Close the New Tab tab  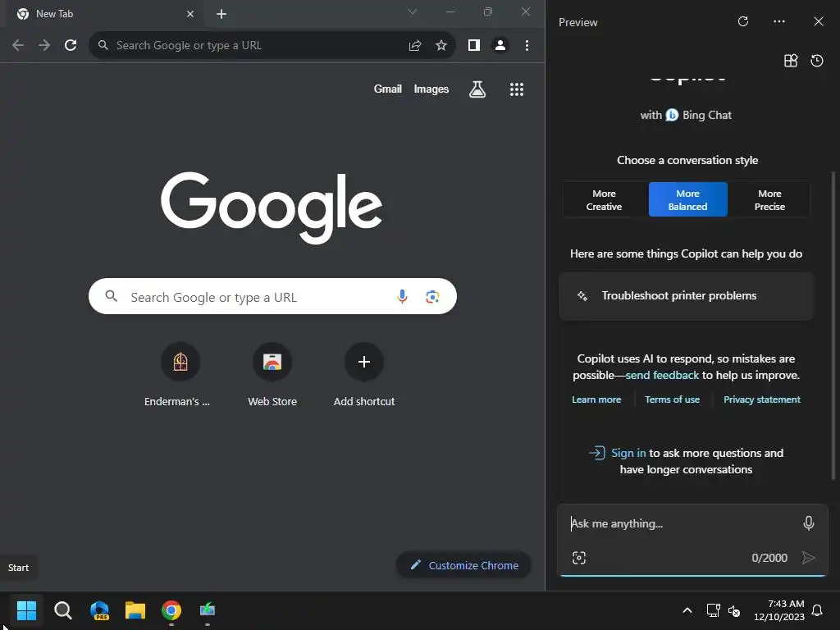[190, 14]
